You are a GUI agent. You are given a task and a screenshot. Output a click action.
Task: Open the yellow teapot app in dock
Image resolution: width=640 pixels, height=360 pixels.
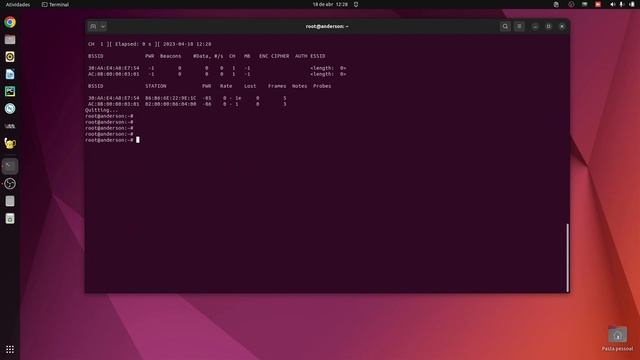point(10,143)
